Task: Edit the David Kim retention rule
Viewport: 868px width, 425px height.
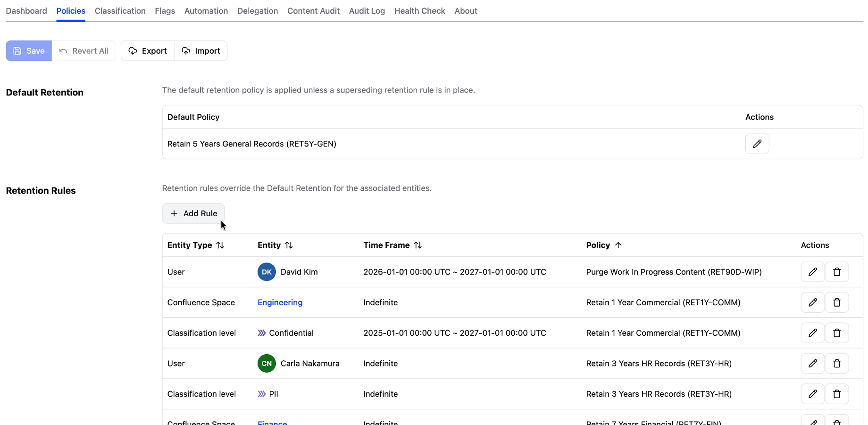Action: tap(812, 272)
